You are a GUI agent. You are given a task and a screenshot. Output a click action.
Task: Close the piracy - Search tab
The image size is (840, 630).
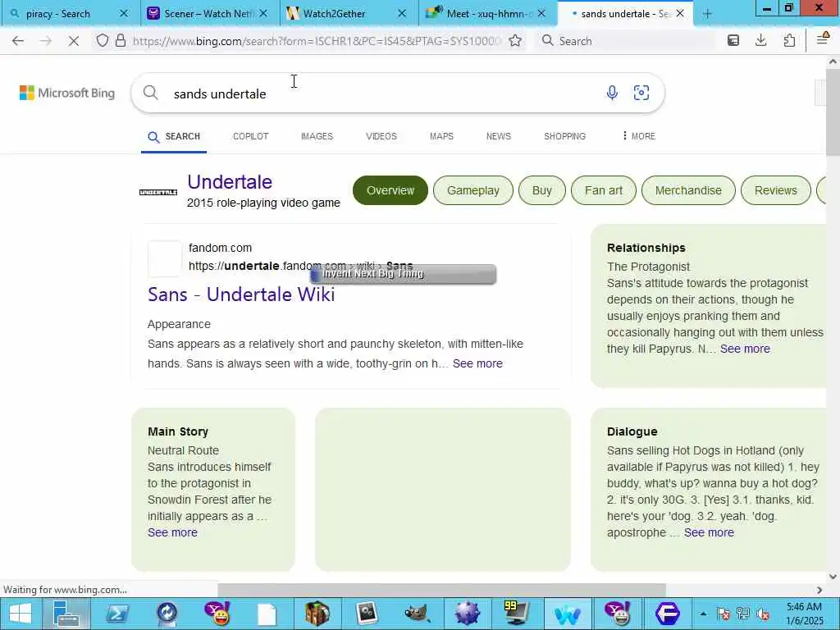124,13
